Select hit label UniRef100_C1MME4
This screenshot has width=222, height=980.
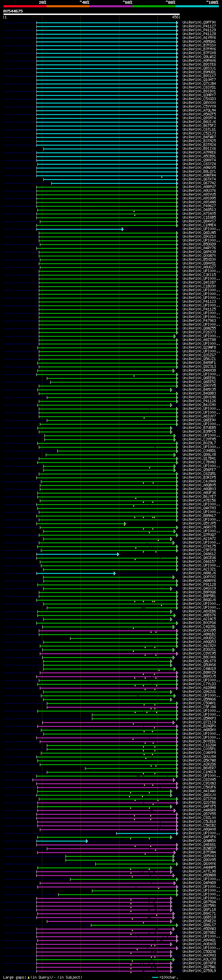coord(199,225)
